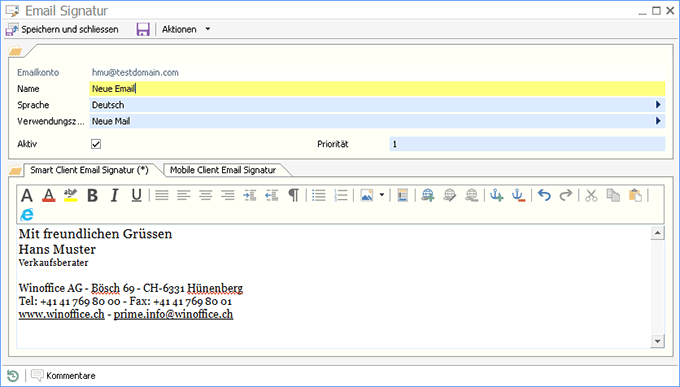The image size is (680, 387).
Task: Paste from clipboard
Action: (x=635, y=196)
